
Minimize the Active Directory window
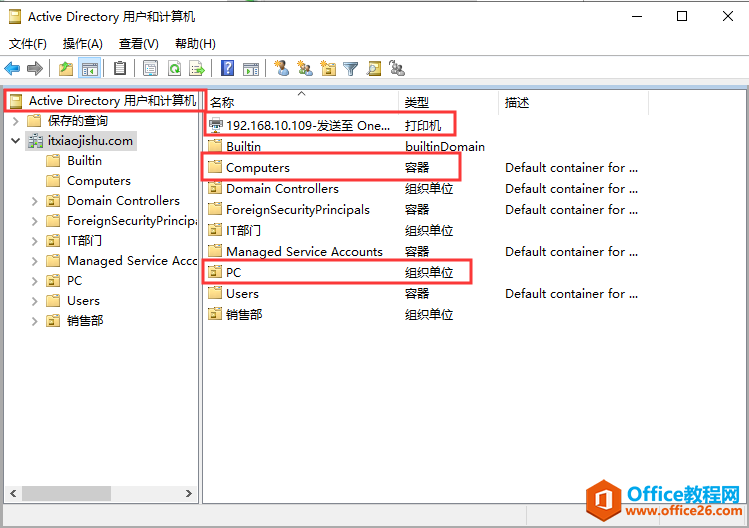tap(637, 16)
